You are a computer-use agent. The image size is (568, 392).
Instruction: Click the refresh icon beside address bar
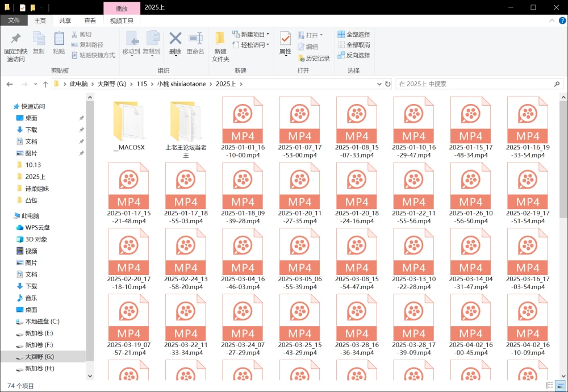[388, 84]
